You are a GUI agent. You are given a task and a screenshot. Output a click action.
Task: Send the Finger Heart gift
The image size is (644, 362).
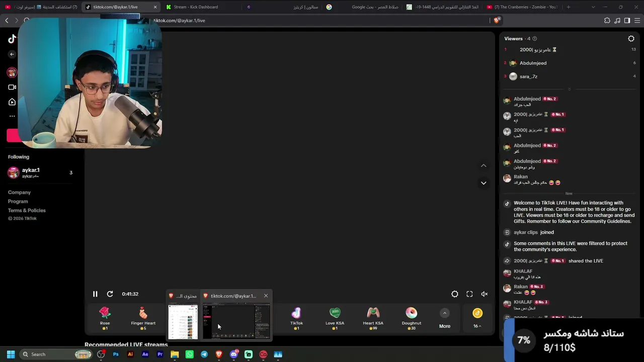click(143, 319)
